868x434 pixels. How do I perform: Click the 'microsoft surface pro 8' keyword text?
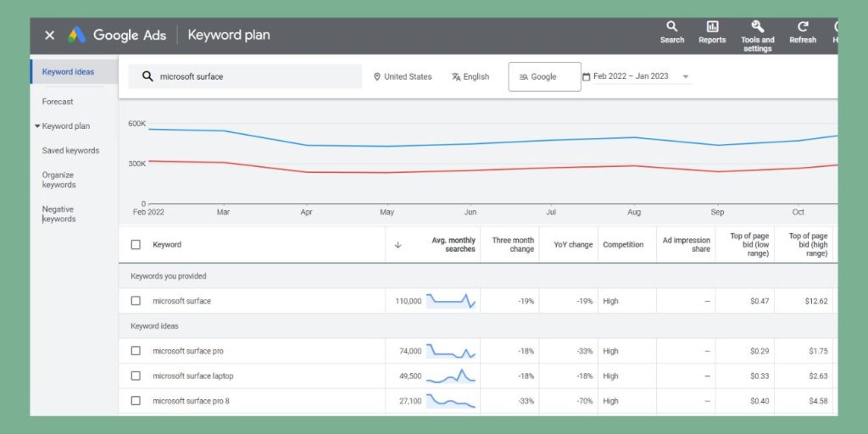point(191,401)
